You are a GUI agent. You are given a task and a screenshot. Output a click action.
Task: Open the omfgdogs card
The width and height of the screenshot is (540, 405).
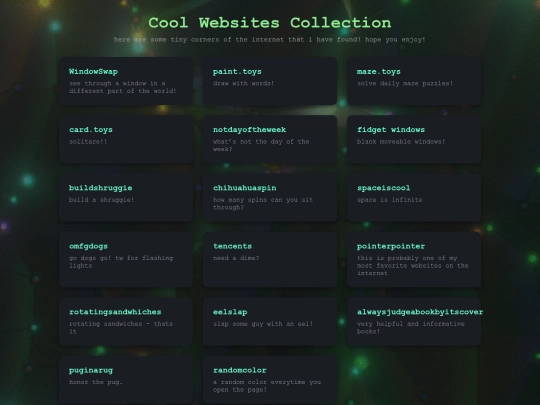tap(126, 260)
